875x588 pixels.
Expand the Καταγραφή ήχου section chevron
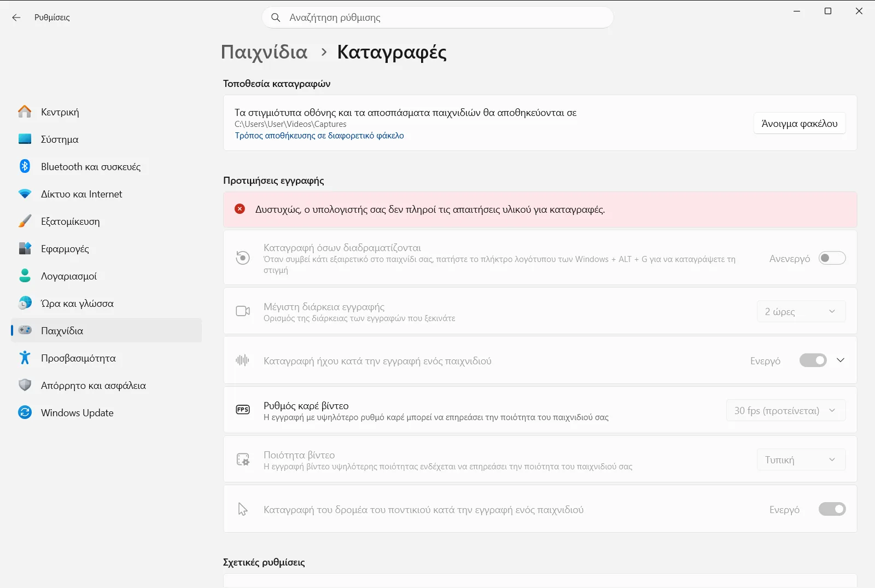841,360
